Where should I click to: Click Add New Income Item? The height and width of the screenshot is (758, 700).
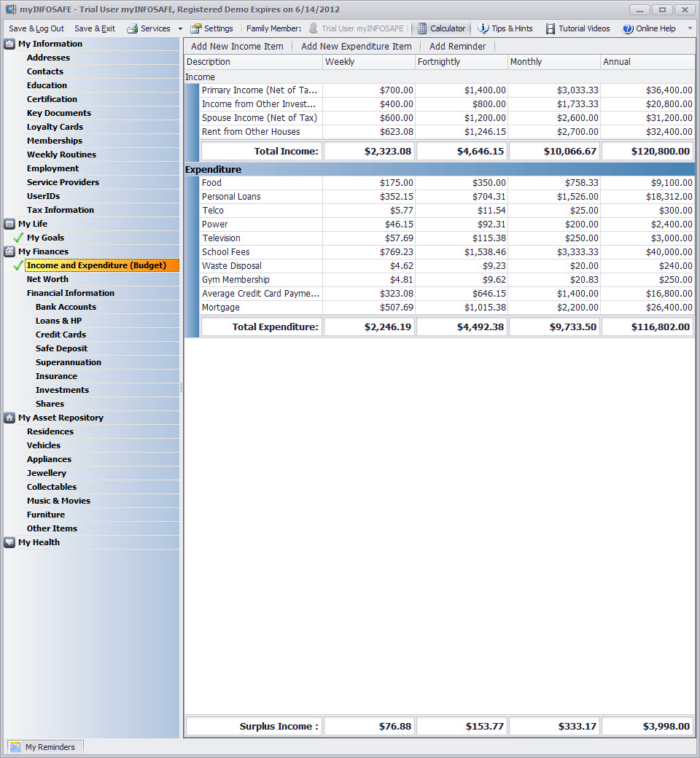pos(237,46)
